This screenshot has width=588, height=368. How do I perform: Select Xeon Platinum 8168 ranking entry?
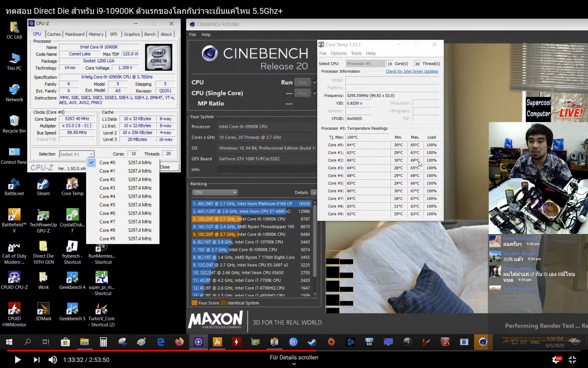tap(252, 204)
